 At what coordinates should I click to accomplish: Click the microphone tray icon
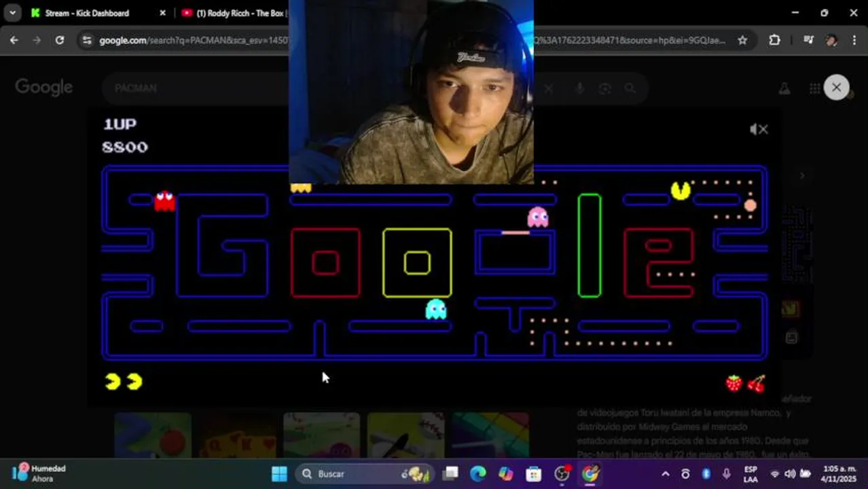point(727,474)
